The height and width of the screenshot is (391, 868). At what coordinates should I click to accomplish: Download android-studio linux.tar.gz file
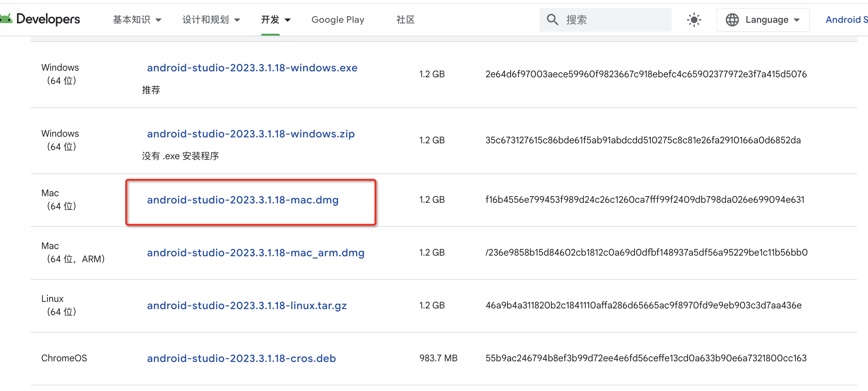coord(247,305)
